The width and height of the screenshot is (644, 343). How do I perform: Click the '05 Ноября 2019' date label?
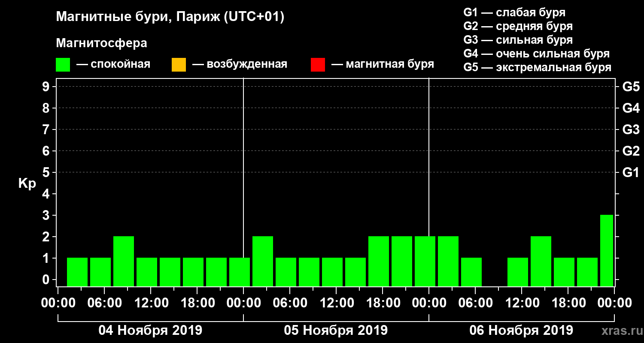click(336, 331)
